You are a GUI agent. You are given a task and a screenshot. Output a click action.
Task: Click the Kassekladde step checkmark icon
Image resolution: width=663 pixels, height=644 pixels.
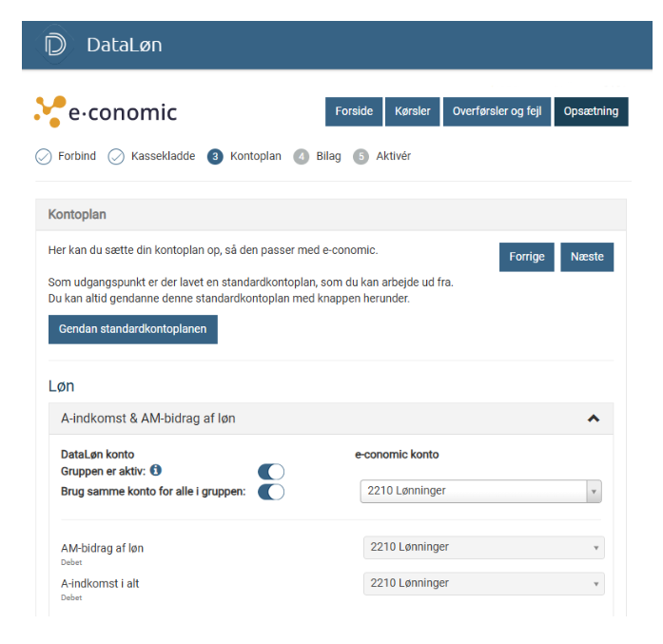[116, 157]
